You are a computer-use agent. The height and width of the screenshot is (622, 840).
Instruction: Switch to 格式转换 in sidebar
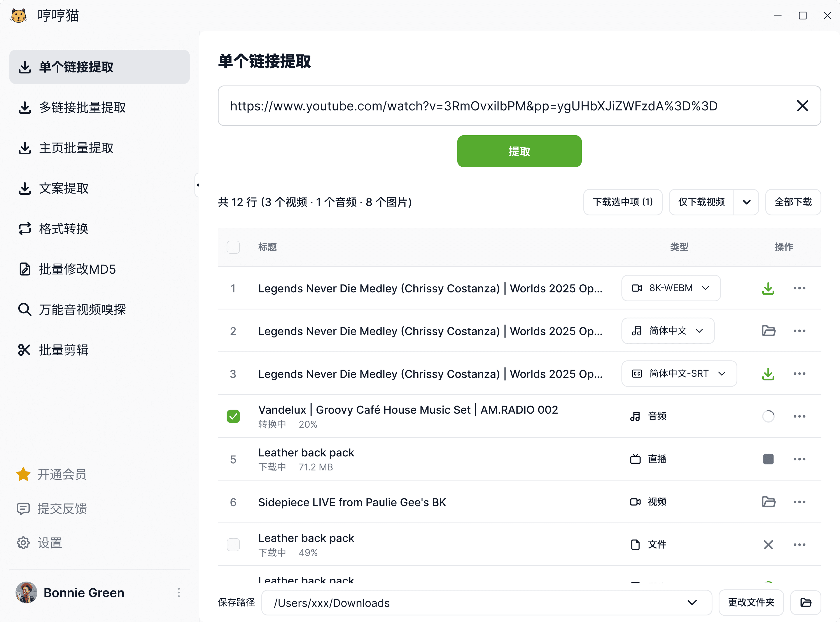pos(99,229)
